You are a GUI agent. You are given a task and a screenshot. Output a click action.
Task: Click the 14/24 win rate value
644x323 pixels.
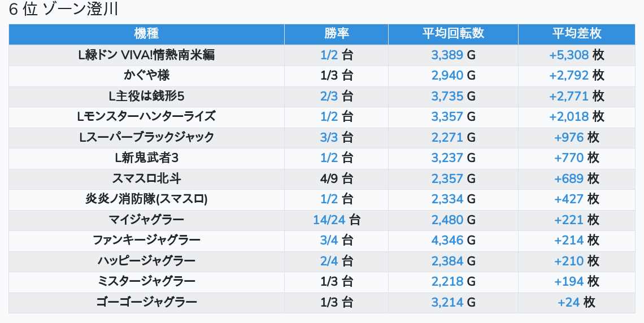click(x=329, y=220)
